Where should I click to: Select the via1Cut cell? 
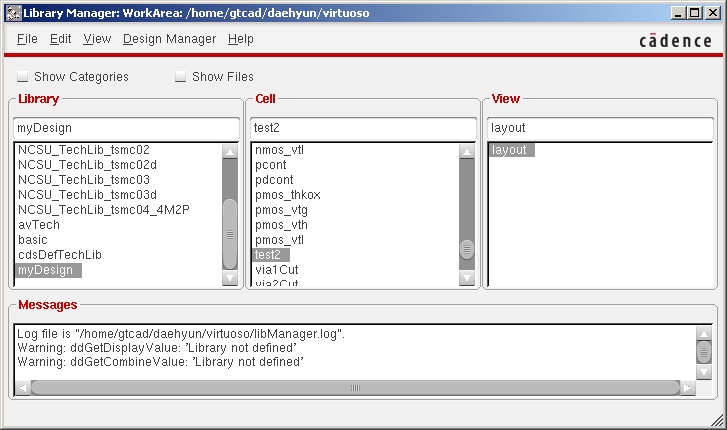click(x=277, y=270)
